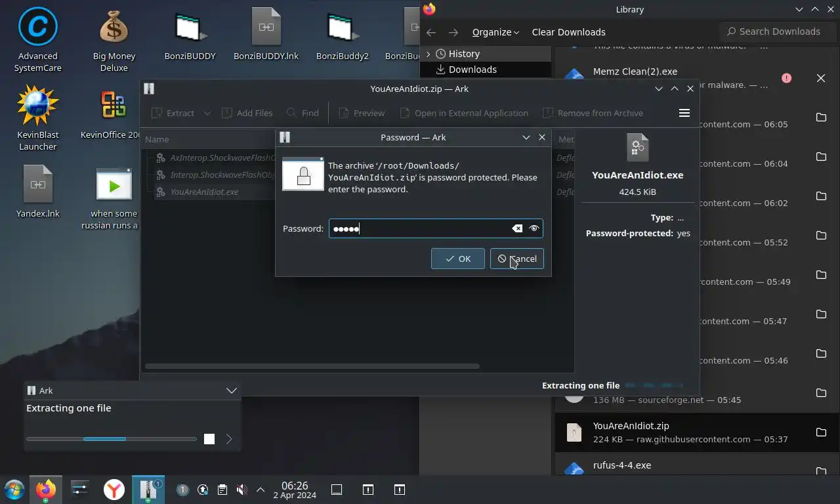
Task: Toggle password visibility eye icon
Action: pyautogui.click(x=534, y=228)
